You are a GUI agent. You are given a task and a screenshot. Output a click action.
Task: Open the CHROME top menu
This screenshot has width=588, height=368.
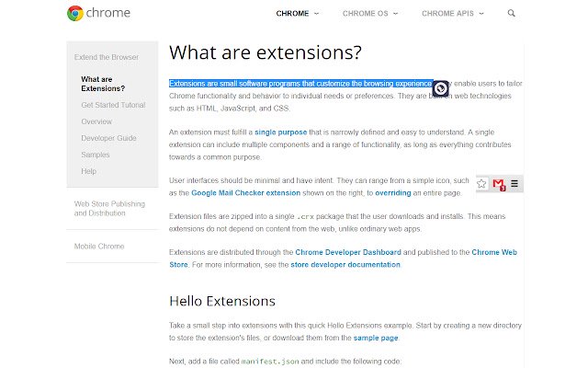pyautogui.click(x=292, y=14)
